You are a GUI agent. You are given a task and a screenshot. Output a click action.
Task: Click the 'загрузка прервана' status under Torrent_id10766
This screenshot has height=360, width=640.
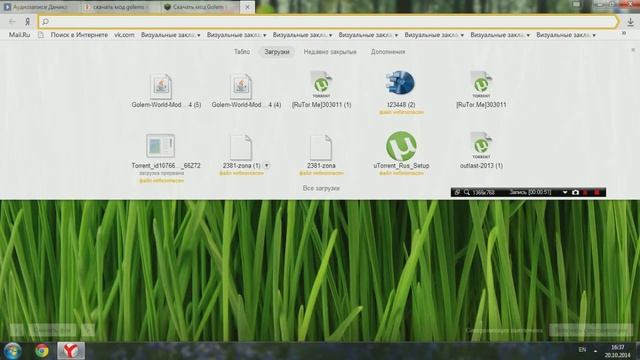(x=161, y=173)
